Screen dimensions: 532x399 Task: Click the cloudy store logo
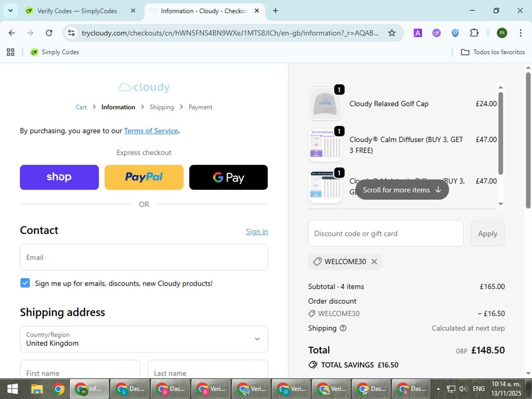point(144,87)
